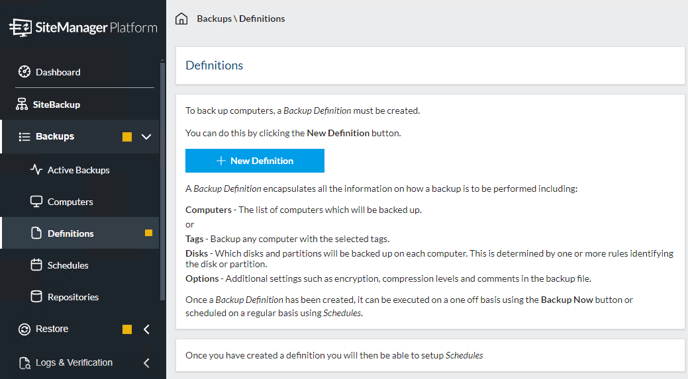
Task: Click the SiteManager Platform logo
Action: point(83,28)
